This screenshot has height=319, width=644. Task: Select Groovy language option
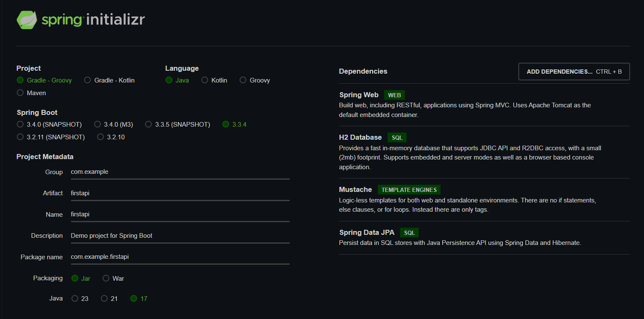pos(255,80)
